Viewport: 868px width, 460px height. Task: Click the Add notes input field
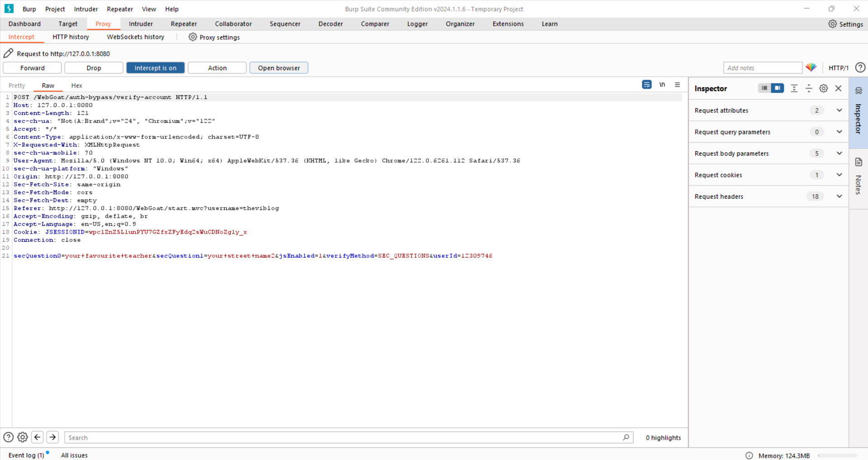pos(763,68)
